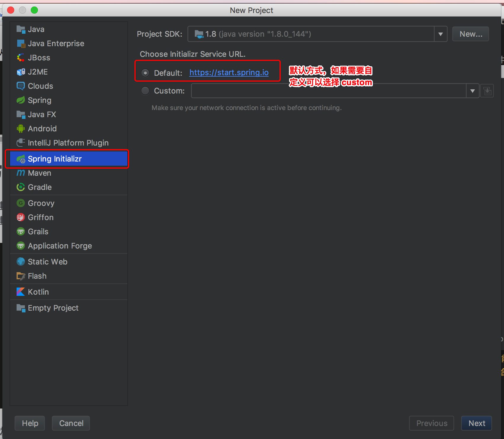504x439 pixels.
Task: Choose Gradle project type
Action: [69, 187]
